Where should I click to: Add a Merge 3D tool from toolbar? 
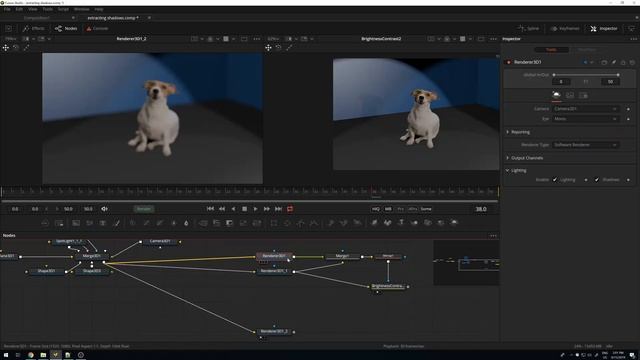coord(414,223)
